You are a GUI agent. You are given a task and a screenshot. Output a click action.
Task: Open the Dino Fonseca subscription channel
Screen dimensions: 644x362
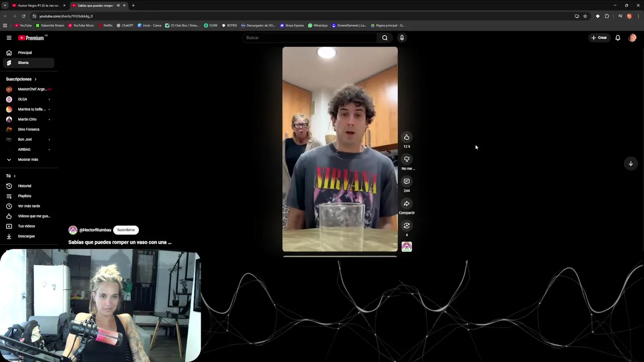click(28, 129)
